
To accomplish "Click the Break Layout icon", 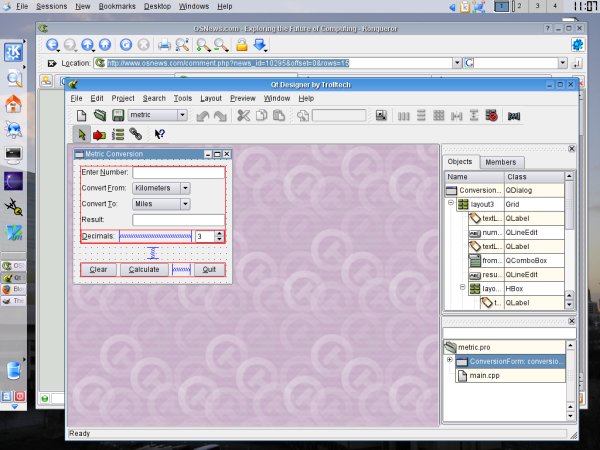I will tap(492, 115).
